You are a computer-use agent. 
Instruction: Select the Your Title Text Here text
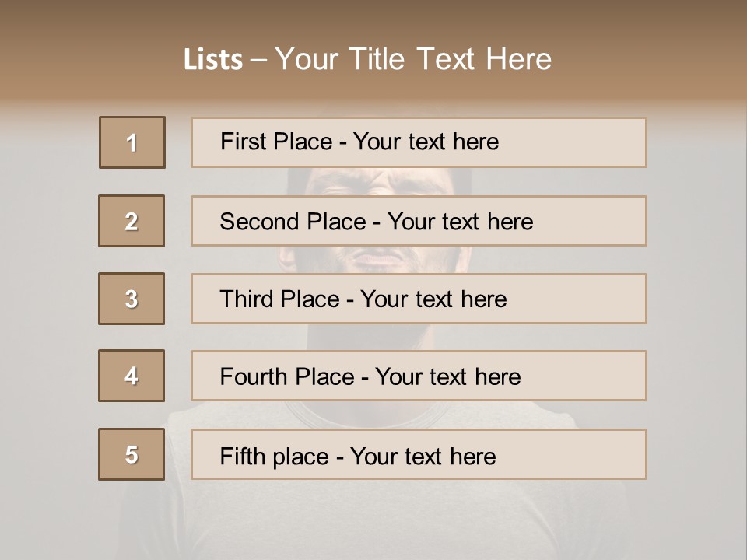pos(413,59)
